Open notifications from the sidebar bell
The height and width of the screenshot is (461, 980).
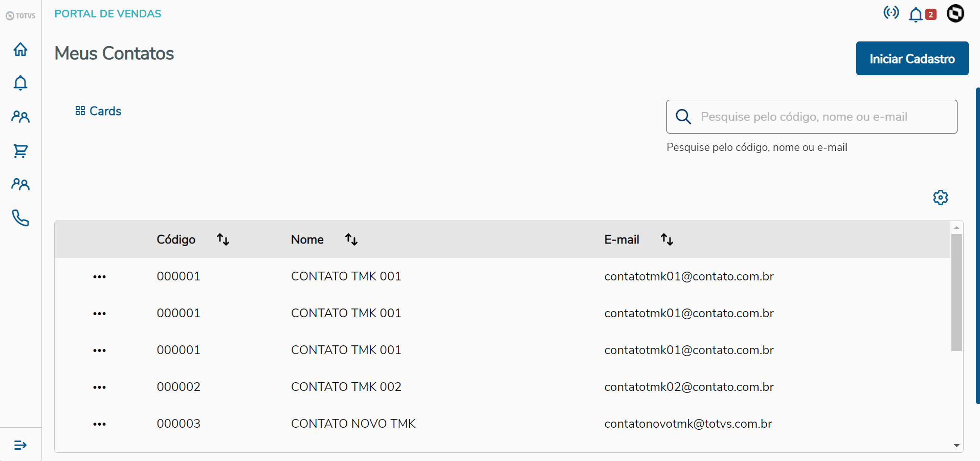click(x=20, y=83)
